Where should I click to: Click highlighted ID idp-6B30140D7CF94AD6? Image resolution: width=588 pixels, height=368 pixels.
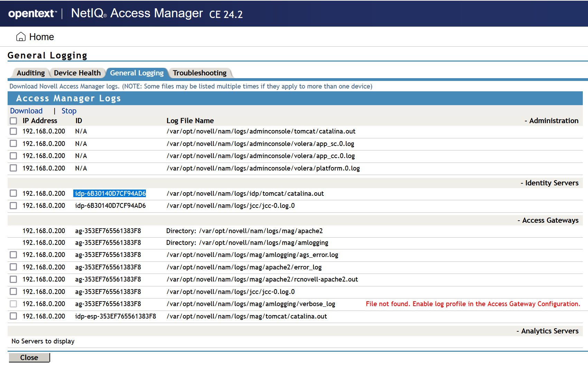[110, 193]
